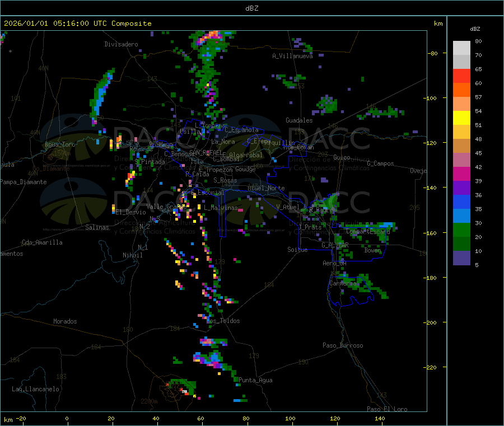Click the Agua_Toro location label
This screenshot has width=504, height=426.
(60, 144)
